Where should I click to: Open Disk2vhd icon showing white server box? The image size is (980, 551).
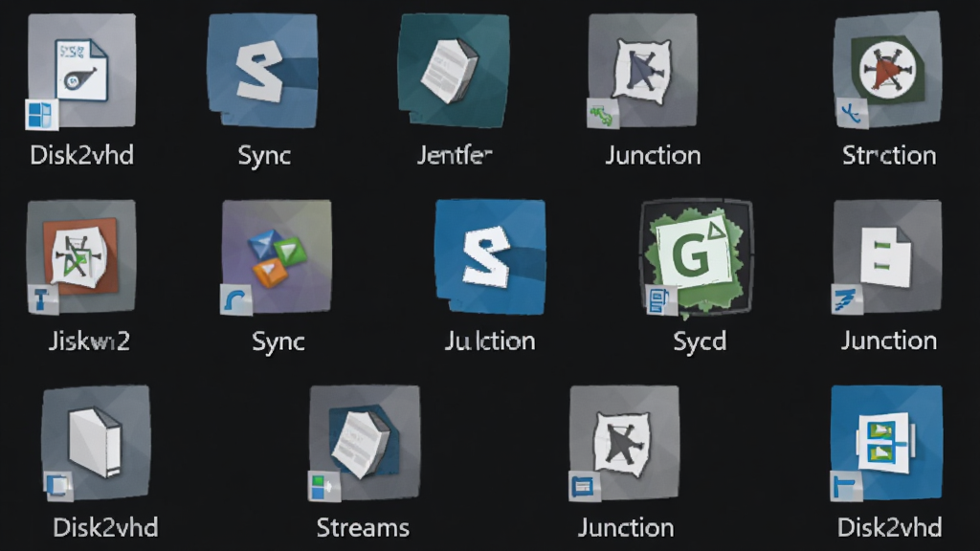point(96,442)
